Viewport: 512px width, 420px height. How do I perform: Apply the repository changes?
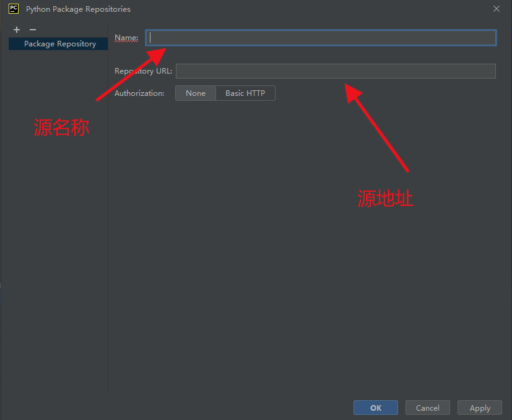[480, 408]
